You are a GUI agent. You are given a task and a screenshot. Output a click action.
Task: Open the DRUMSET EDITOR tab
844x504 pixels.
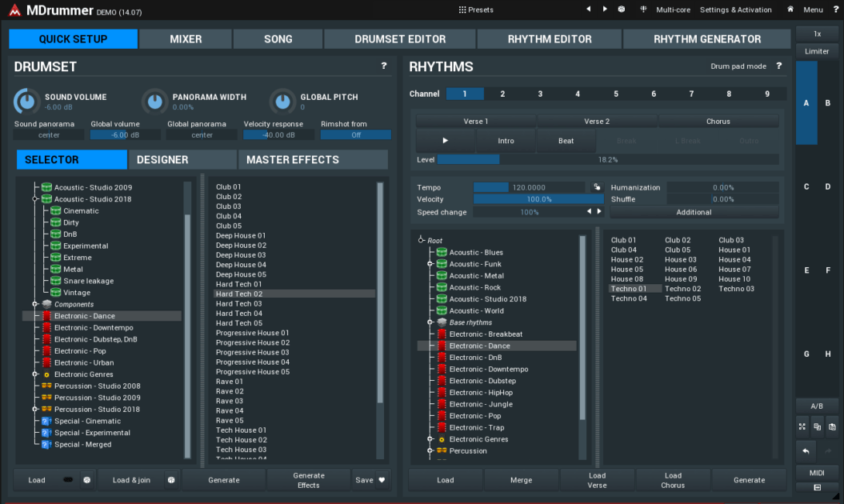click(x=400, y=38)
